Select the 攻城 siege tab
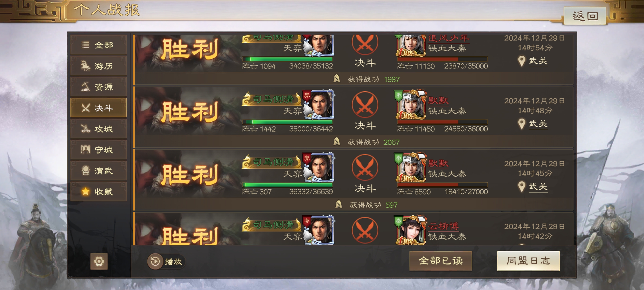 [x=98, y=129]
